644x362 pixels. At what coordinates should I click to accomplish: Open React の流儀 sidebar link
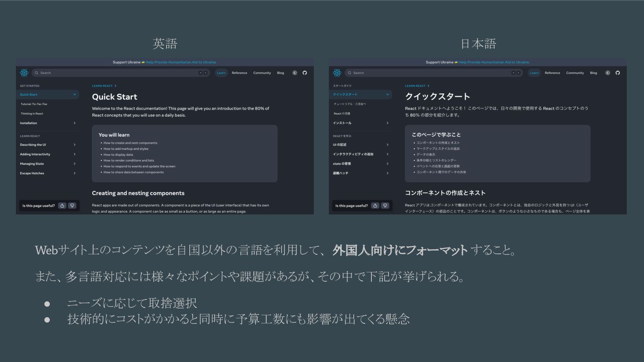342,114
